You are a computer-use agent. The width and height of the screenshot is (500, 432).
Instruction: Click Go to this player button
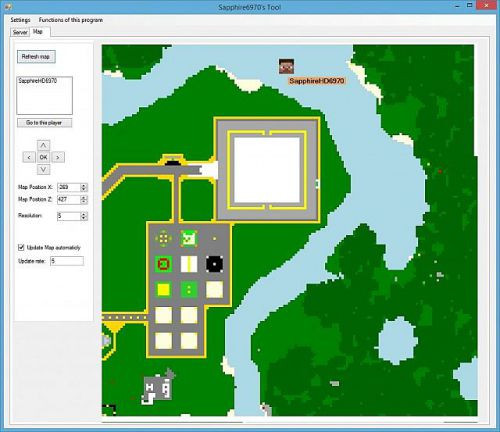point(44,123)
